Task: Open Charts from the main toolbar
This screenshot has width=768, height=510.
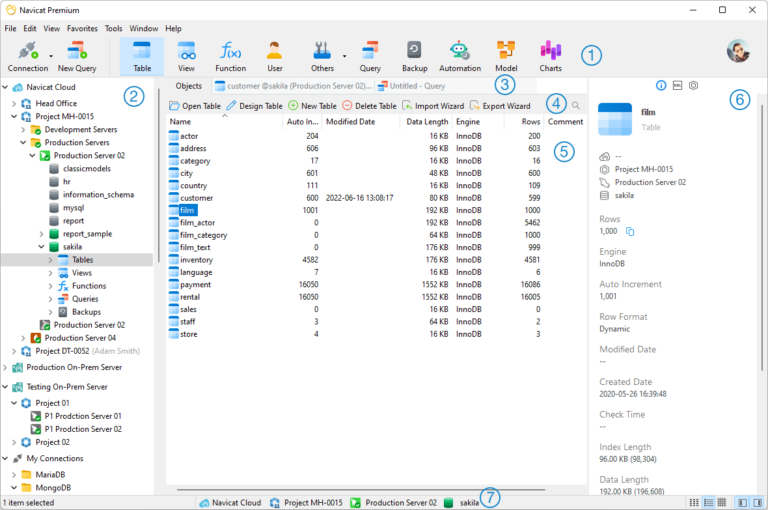Action: (550, 55)
